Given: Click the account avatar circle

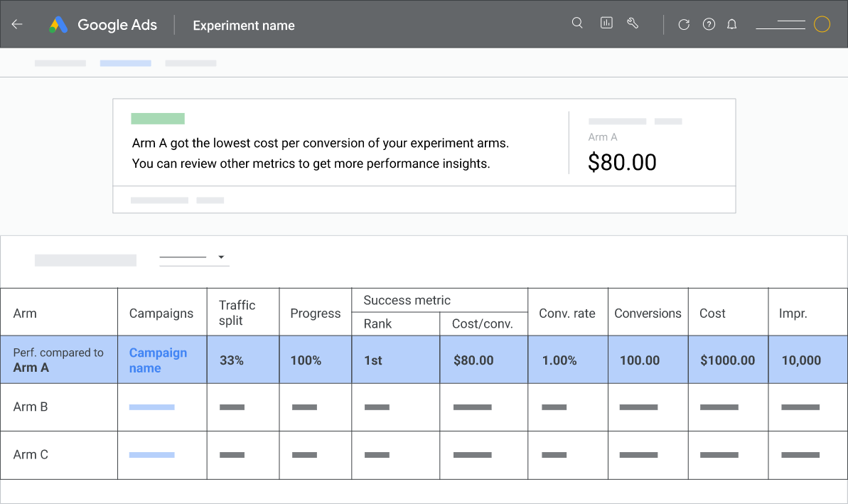Looking at the screenshot, I should pyautogui.click(x=822, y=24).
